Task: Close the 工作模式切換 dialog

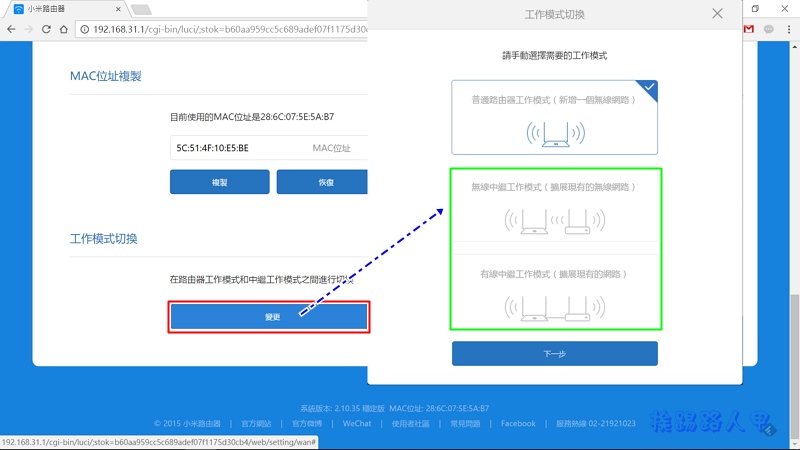Action: [x=717, y=14]
